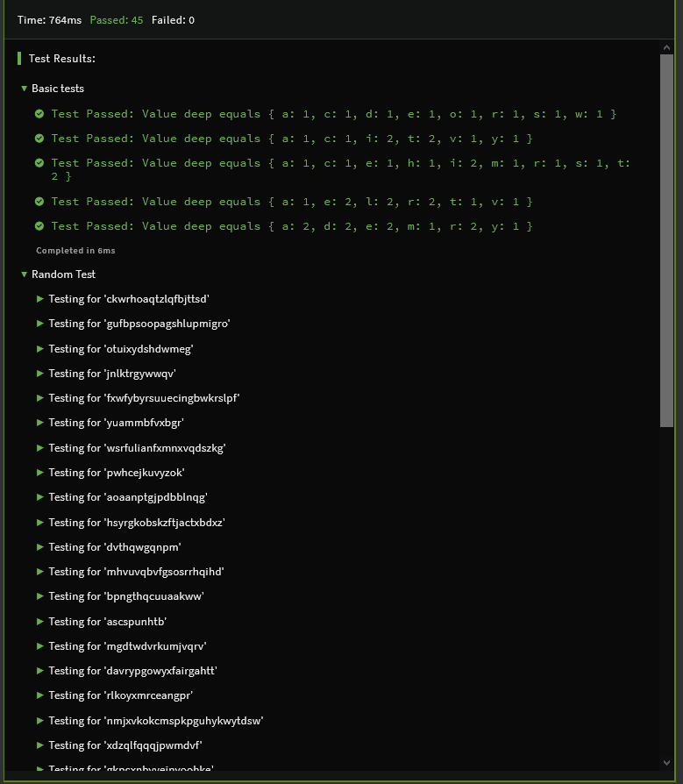
Task: Click the scrollbar up arrow
Action: 666,47
